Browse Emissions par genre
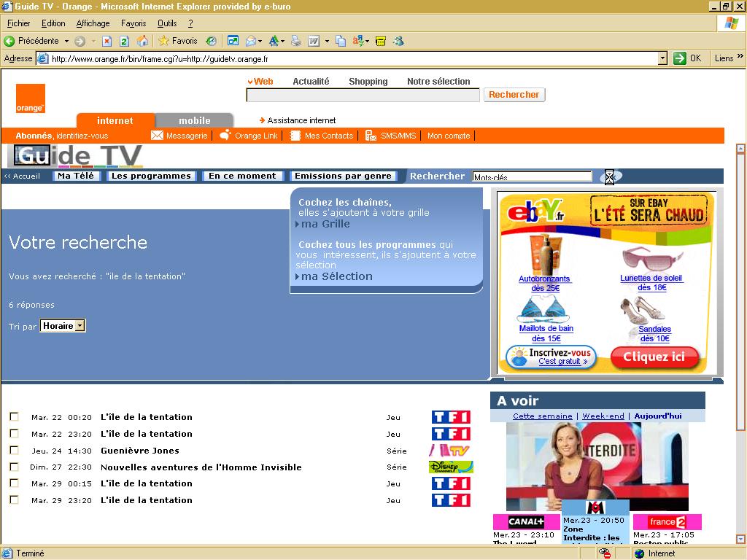The image size is (747, 560). (343, 176)
